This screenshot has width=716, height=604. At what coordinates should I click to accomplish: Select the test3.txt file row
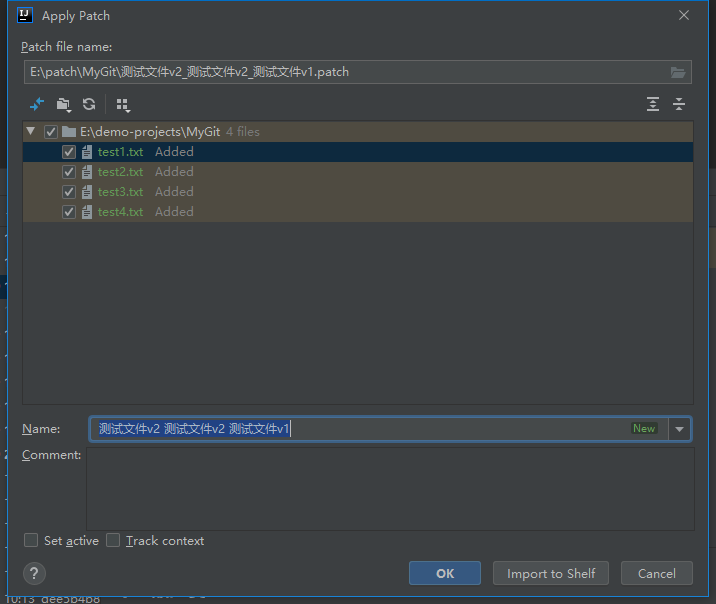click(x=358, y=192)
